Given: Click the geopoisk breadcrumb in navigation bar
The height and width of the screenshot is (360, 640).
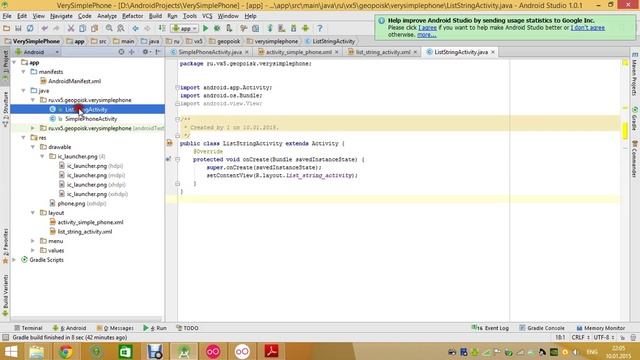Looking at the screenshot, I should click(x=225, y=41).
